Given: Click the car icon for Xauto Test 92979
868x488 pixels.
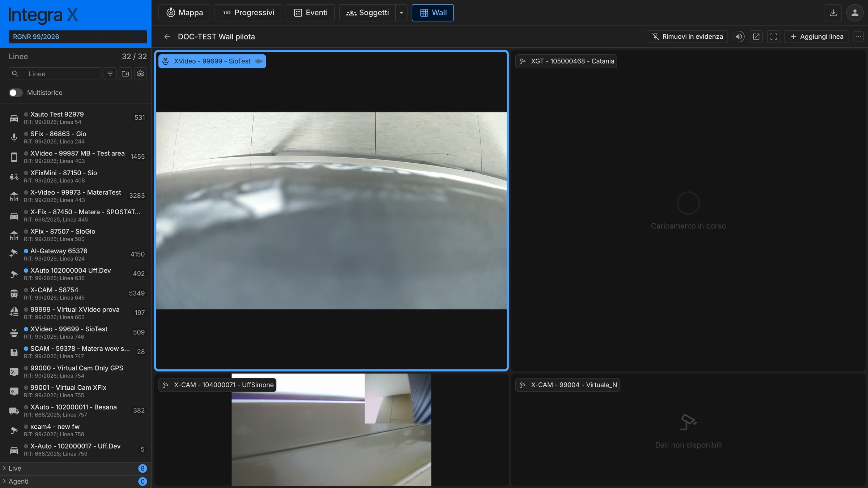Looking at the screenshot, I should [x=14, y=118].
